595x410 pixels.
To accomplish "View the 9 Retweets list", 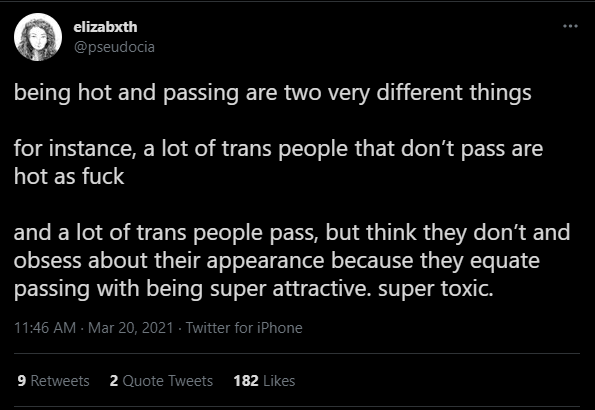I will [54, 381].
